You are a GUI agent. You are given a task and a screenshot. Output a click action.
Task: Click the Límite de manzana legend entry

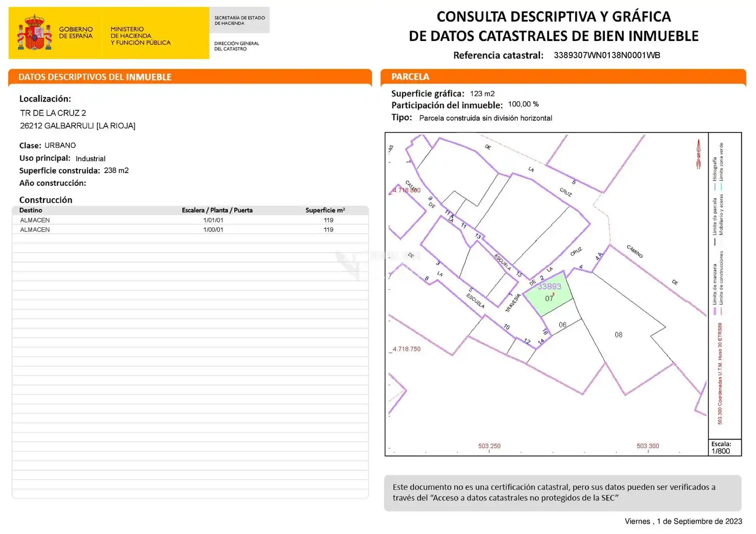click(x=715, y=289)
